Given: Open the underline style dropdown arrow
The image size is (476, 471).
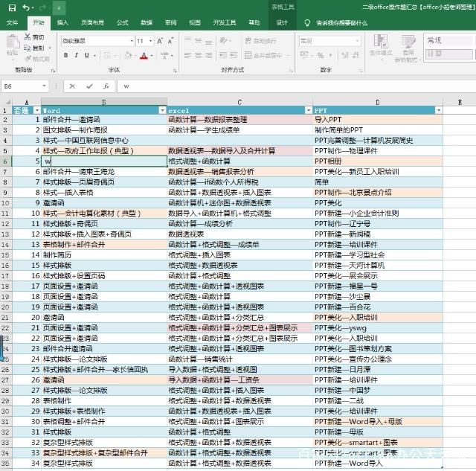Looking at the screenshot, I should 94,56.
